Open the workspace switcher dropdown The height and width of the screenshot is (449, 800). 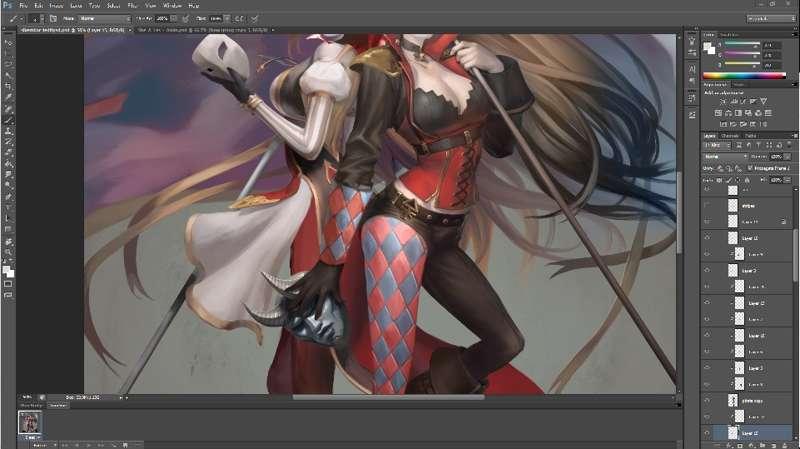coord(771,18)
